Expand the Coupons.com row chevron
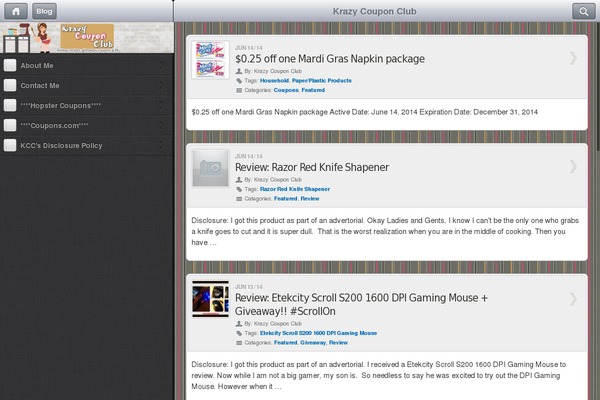The width and height of the screenshot is (600, 400). click(x=161, y=125)
